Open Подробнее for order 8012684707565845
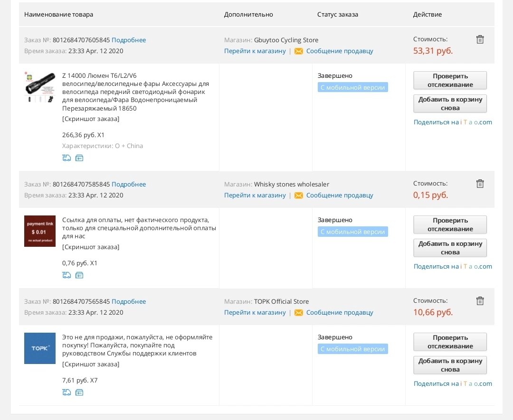The width and height of the screenshot is (513, 420). point(129,302)
